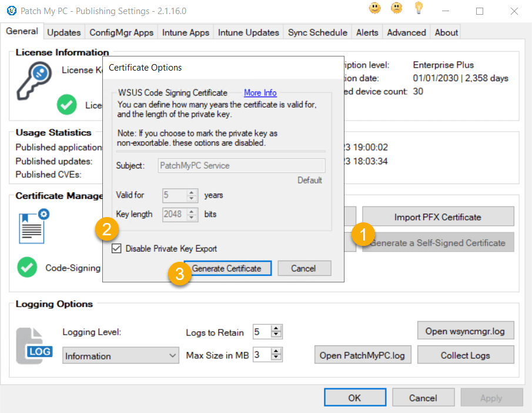Open the Alerts tab

coord(367,32)
